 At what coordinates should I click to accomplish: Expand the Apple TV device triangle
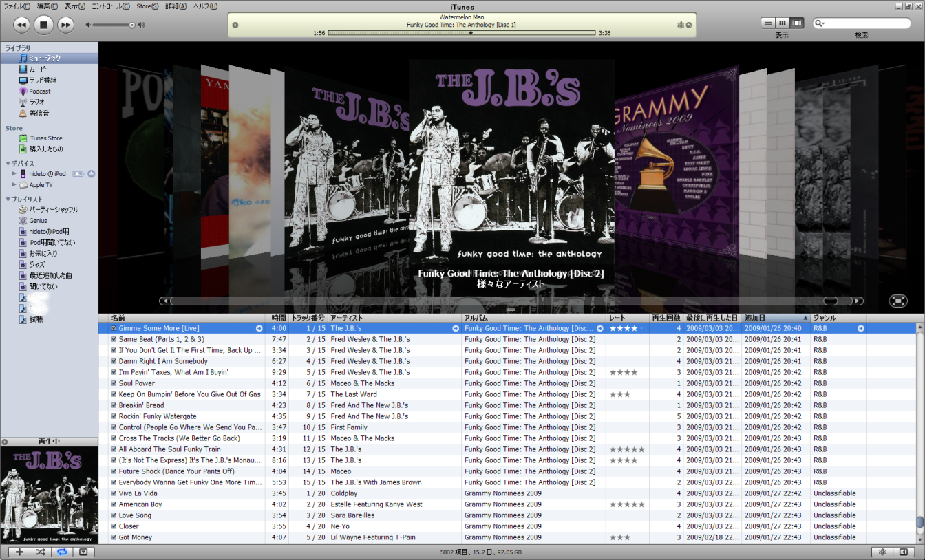[14, 185]
